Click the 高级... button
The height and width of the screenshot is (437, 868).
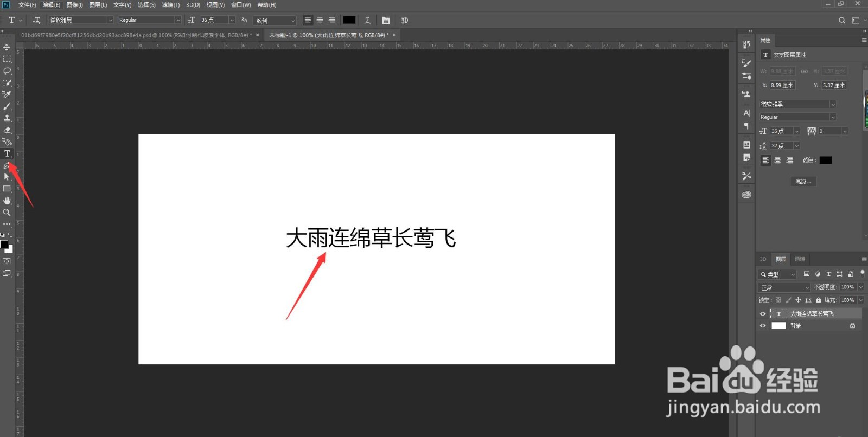tap(803, 182)
